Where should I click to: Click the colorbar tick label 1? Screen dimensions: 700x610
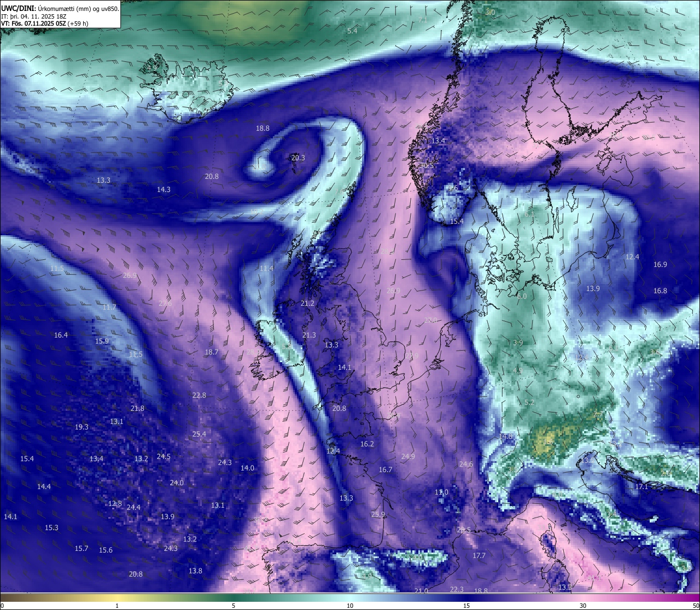coord(117,606)
